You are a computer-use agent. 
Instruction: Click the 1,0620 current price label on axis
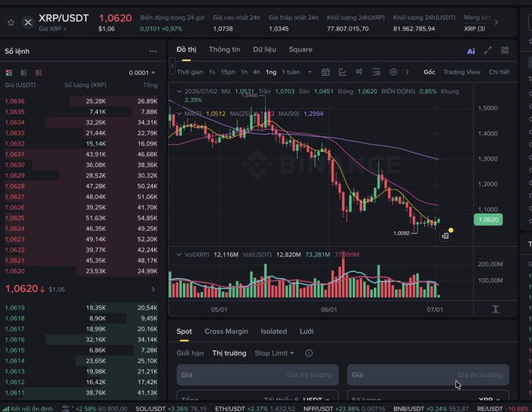point(488,220)
